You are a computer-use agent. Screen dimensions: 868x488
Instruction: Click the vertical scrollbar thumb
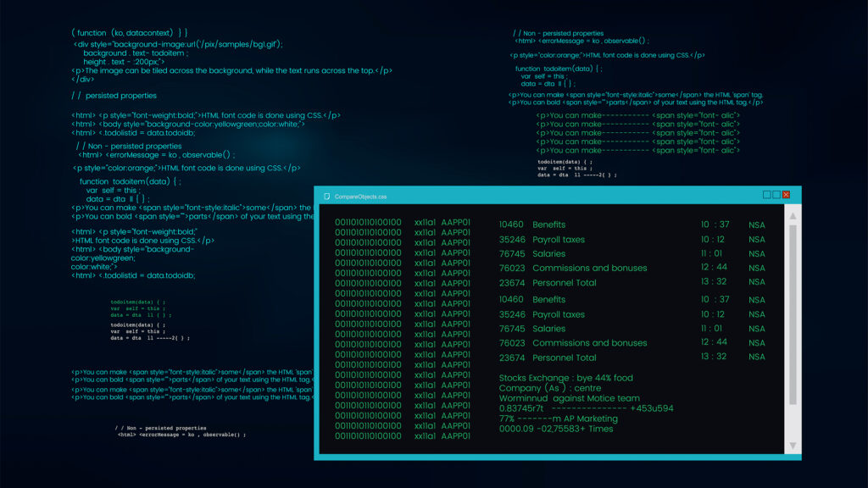(793, 313)
